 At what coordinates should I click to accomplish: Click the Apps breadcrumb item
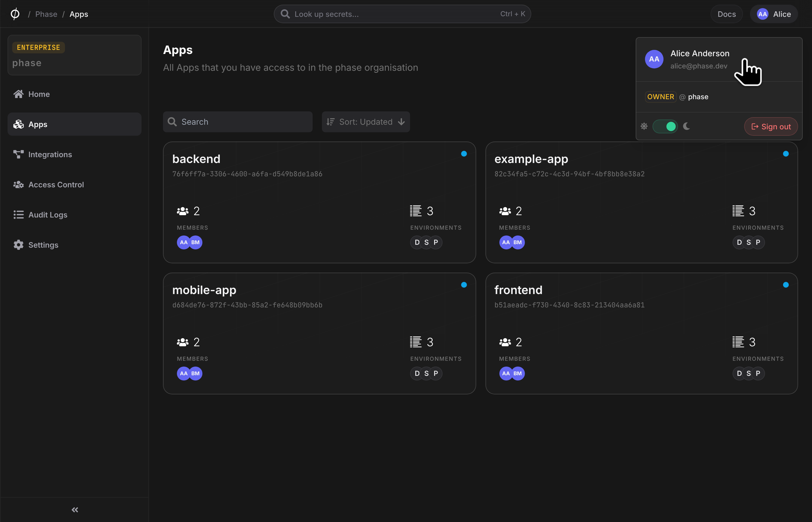(79, 14)
